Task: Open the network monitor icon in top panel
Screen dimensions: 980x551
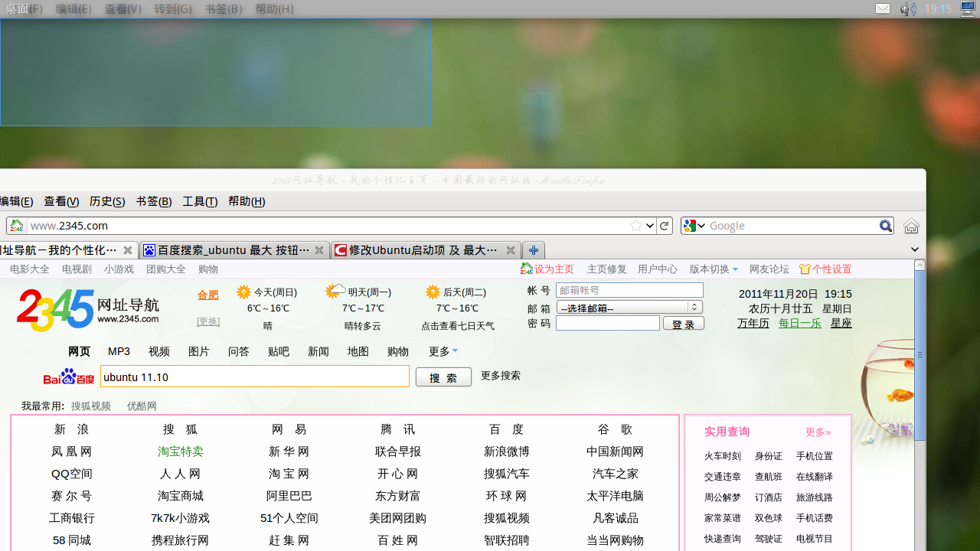Action: [968, 9]
